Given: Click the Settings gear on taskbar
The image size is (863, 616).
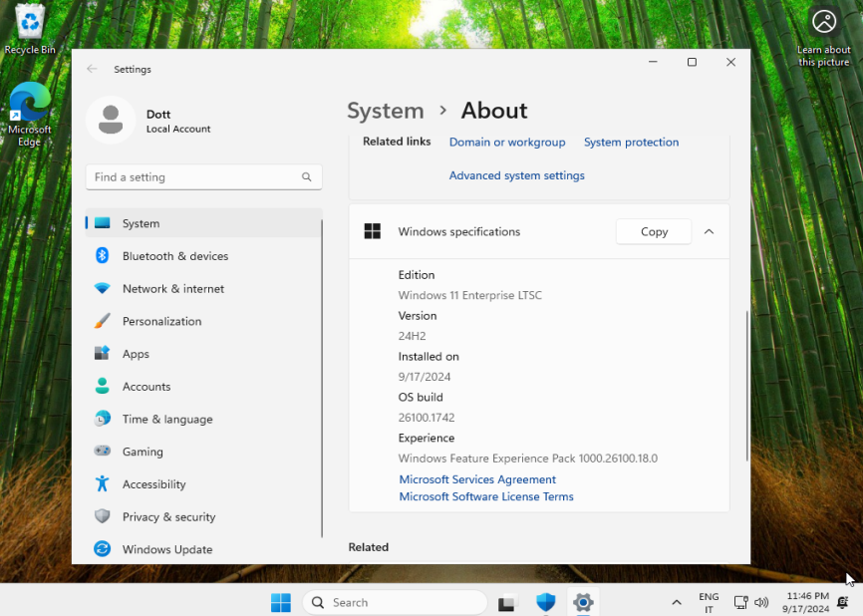Looking at the screenshot, I should tap(583, 602).
